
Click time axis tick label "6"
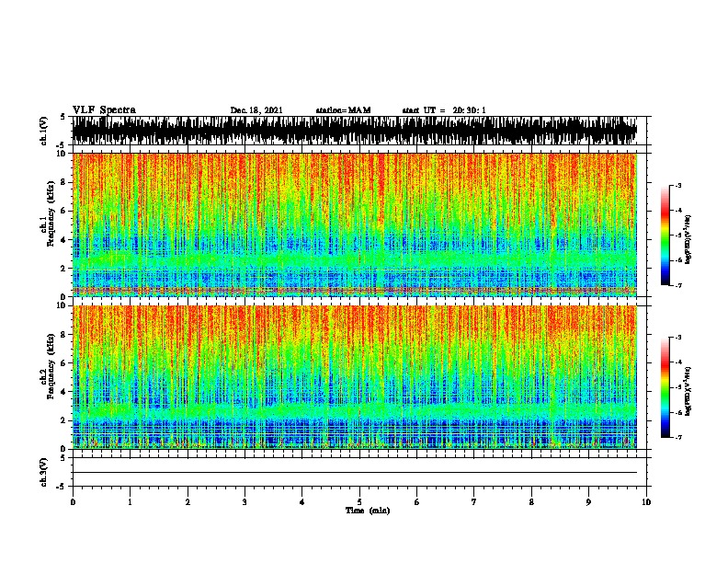(417, 502)
